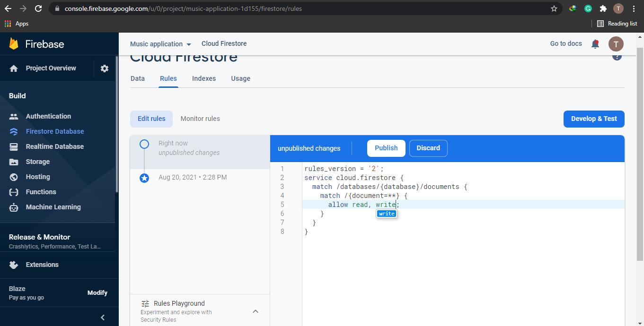Switch to the Usage tab
Screen dimensions: 644x326
tap(241, 78)
